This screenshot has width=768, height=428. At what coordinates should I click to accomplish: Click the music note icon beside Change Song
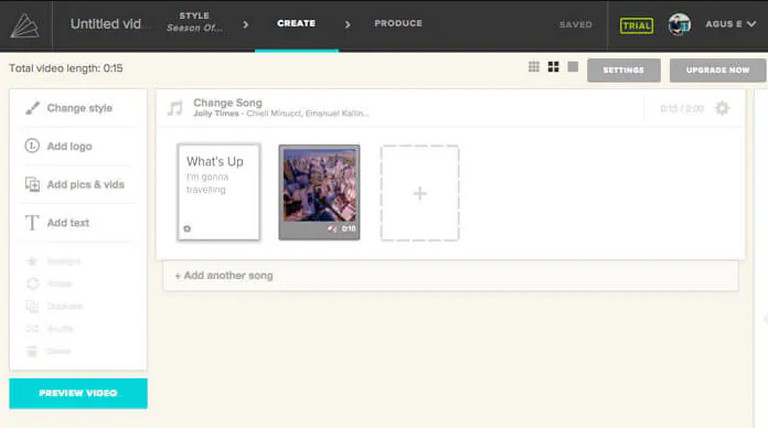(175, 108)
